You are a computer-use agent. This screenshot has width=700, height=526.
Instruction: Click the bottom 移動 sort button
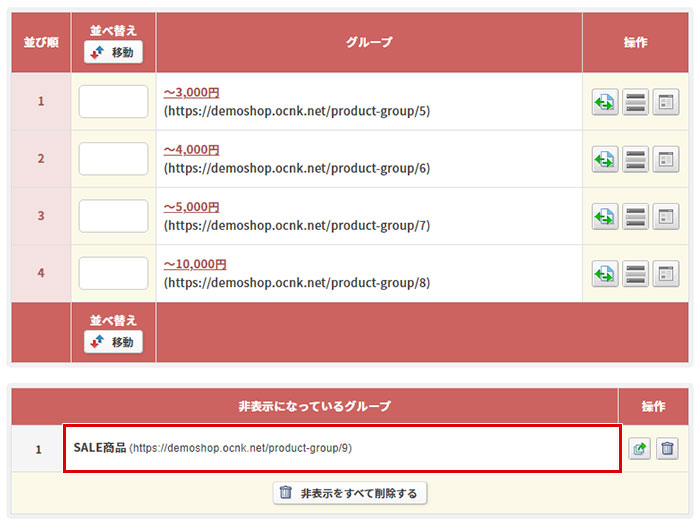[x=113, y=342]
